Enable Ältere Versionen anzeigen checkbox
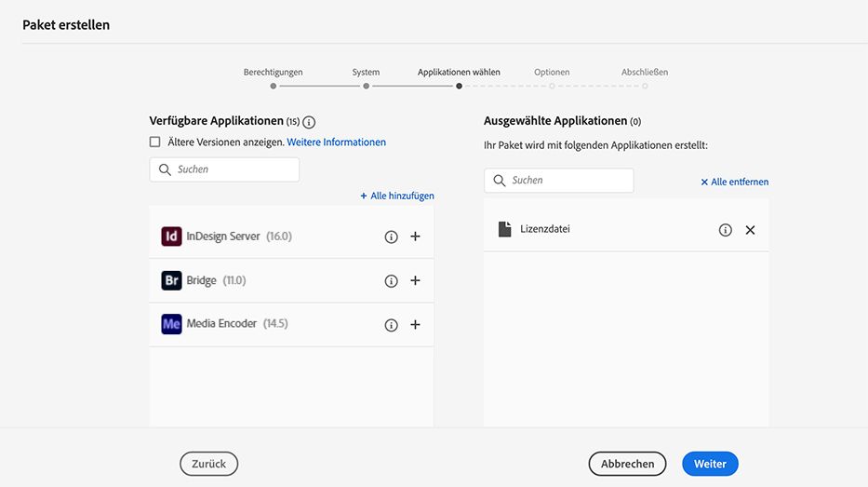This screenshot has height=487, width=868. pyautogui.click(x=155, y=142)
